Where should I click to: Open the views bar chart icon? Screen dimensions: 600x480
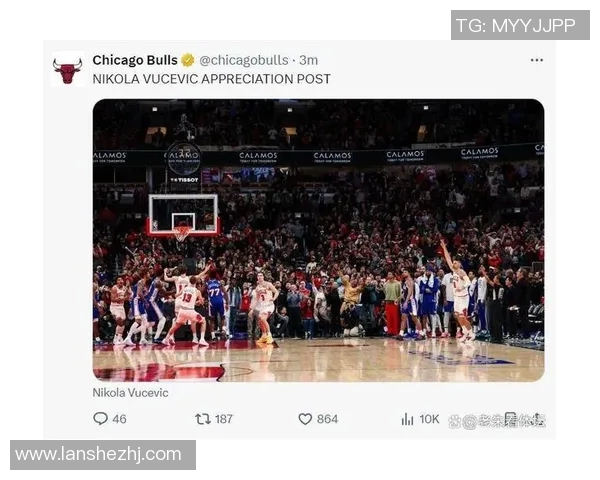408,419
